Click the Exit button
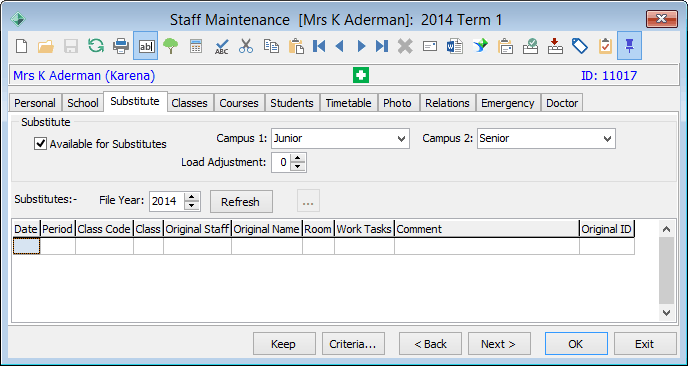 click(645, 344)
